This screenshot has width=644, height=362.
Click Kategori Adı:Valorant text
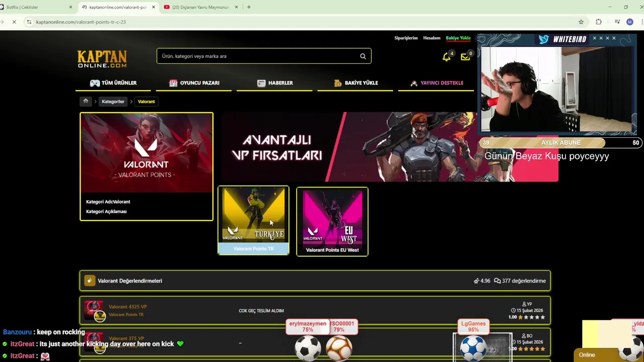108,202
